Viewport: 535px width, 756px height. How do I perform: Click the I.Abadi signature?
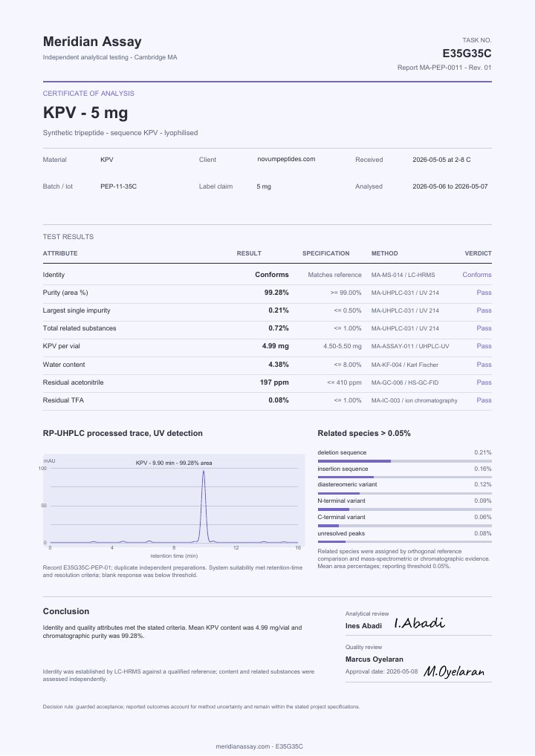coord(419,623)
